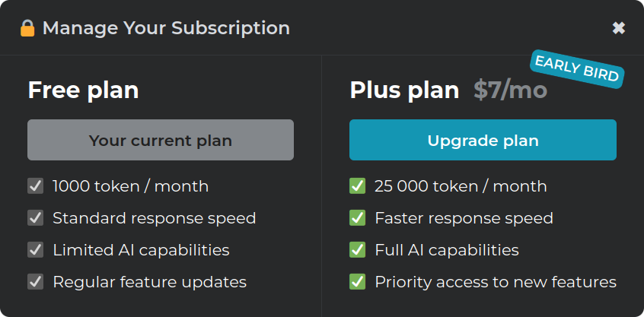Click gray checkbox beside Limited AI capabilities
The width and height of the screenshot is (644, 317).
coord(35,250)
